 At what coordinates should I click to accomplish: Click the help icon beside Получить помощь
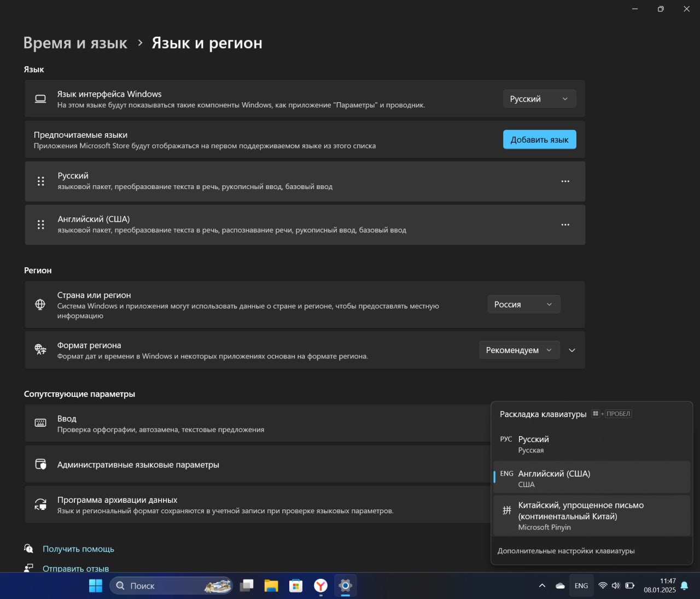pos(29,548)
